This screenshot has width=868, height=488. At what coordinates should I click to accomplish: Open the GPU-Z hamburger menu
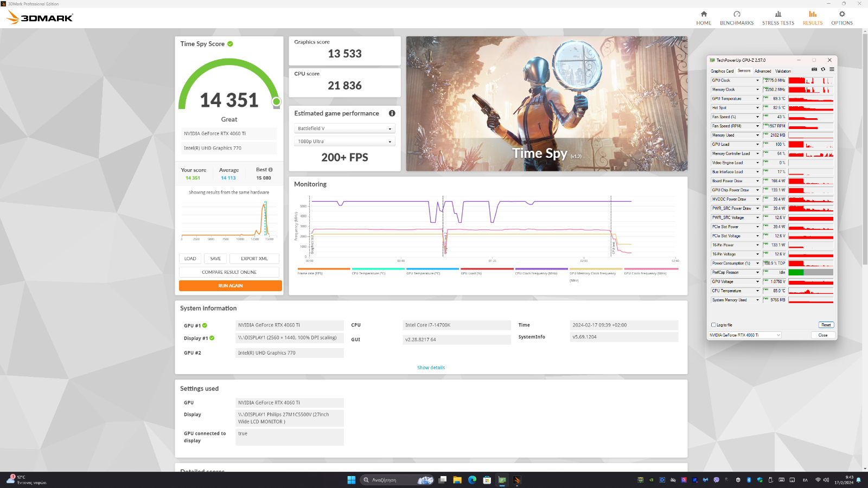(832, 69)
